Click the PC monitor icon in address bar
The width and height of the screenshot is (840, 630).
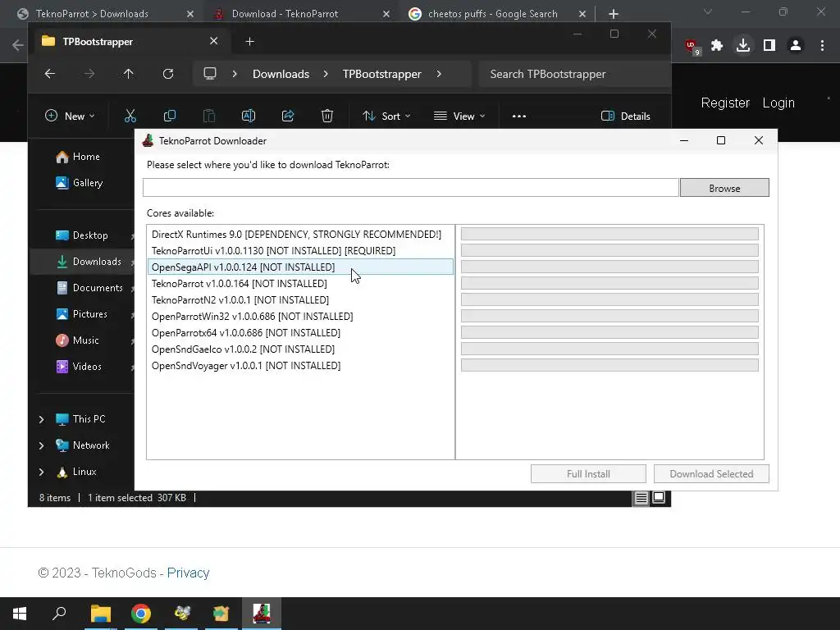point(210,73)
